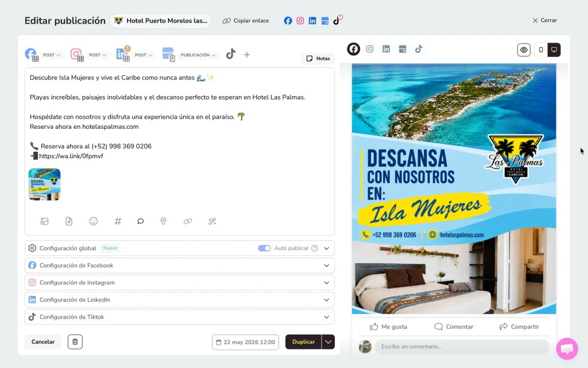This screenshot has width=588, height=368.
Task: Click the trash delete icon
Action: click(75, 342)
